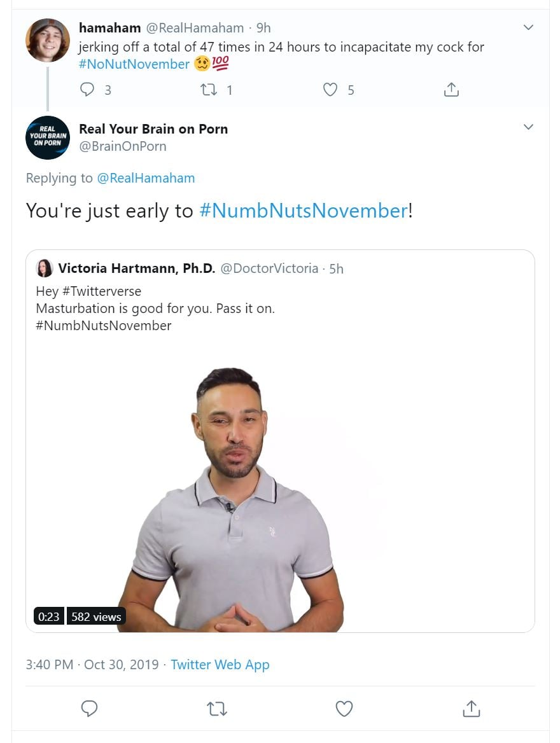View the tweet timestamp 3:40 PM Oct 30, 2019

click(x=92, y=665)
